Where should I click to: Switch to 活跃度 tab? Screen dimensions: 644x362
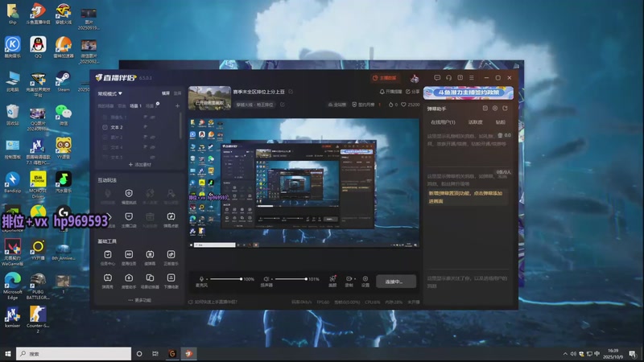475,122
